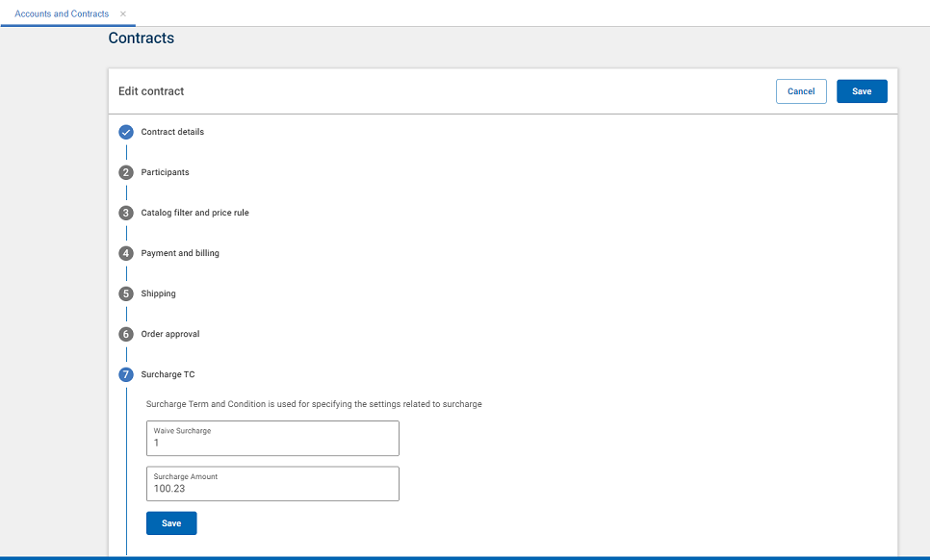Select the step 5 Shipping number icon
Image resolution: width=930 pixels, height=560 pixels.
pyautogui.click(x=125, y=293)
